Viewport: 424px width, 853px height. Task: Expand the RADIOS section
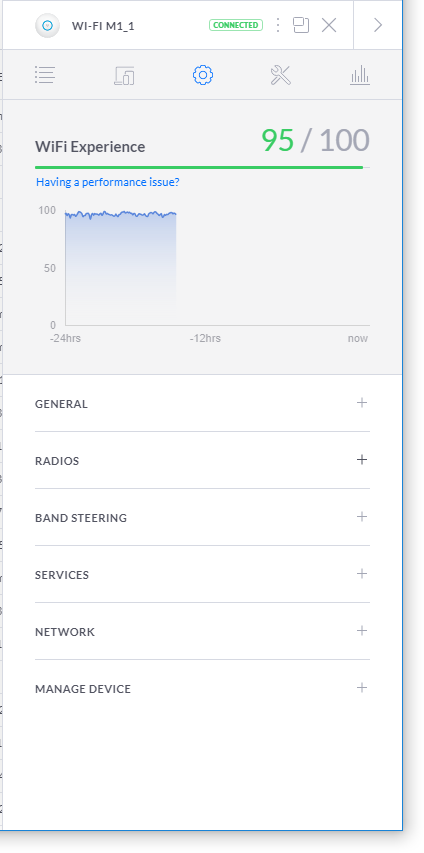202,460
